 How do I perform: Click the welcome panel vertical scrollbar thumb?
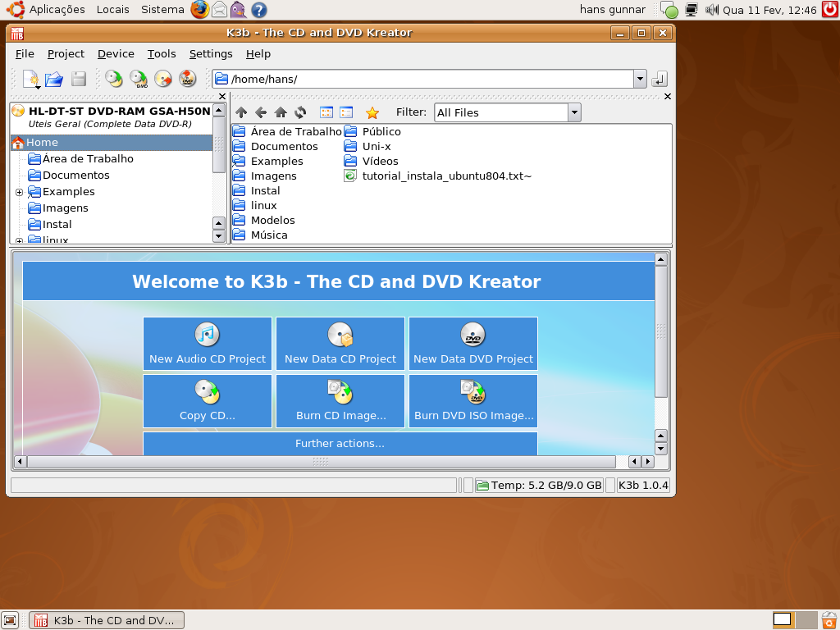pos(661,331)
